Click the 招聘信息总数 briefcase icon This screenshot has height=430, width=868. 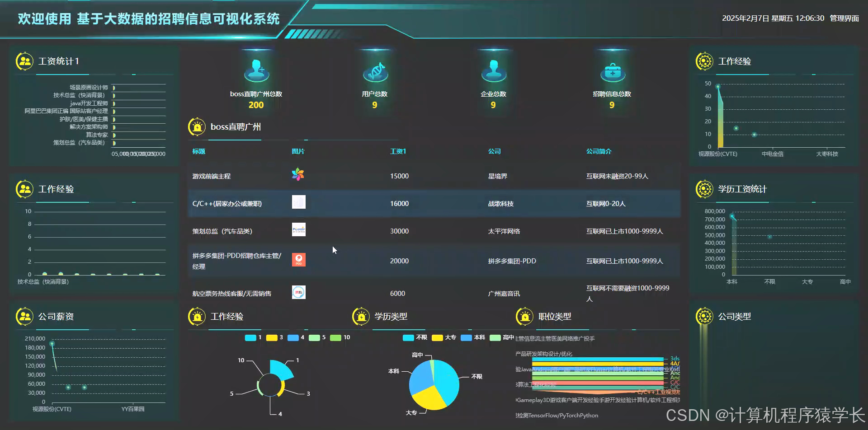click(613, 71)
